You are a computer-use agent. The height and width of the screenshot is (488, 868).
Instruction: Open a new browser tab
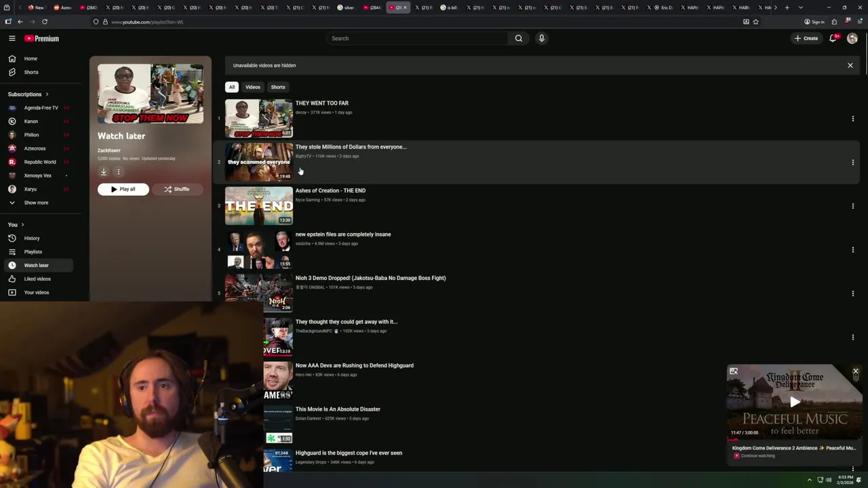787,7
